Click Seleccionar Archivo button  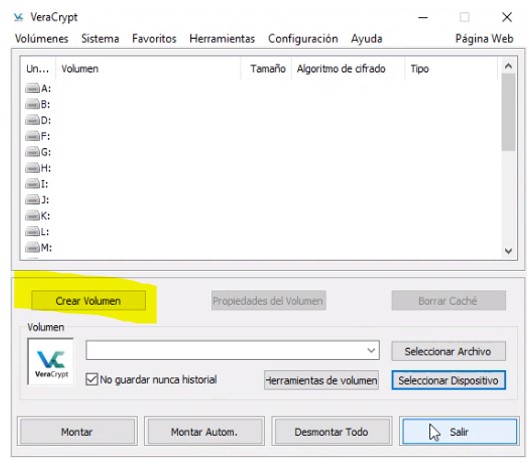tap(448, 351)
